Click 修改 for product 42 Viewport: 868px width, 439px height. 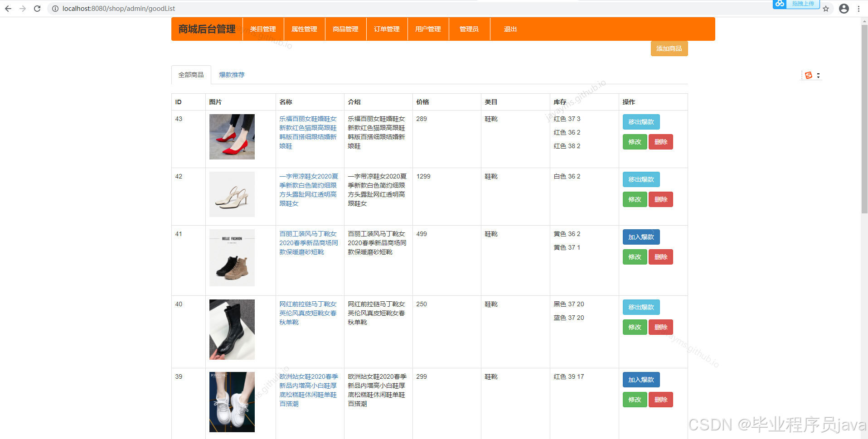point(635,199)
